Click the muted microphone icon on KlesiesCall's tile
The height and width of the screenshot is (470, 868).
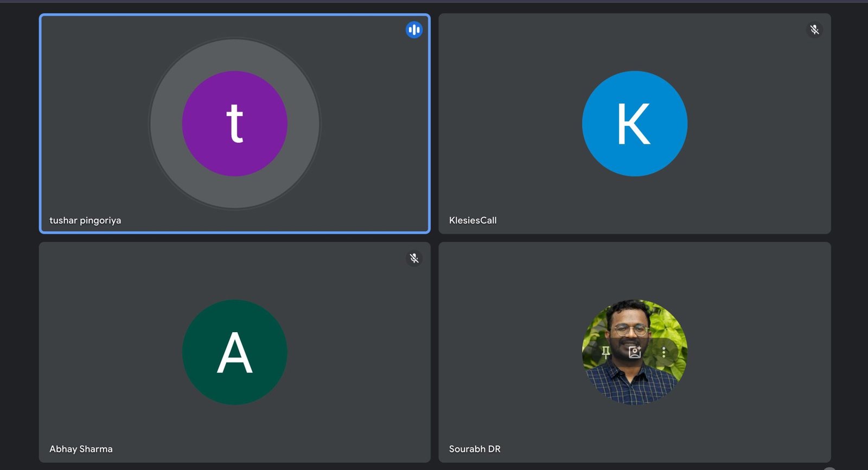point(814,30)
